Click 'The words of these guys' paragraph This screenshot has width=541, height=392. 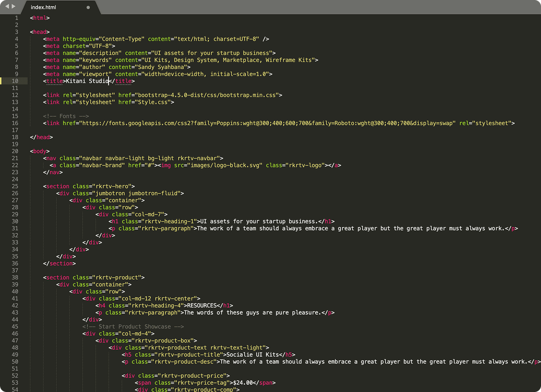252,313
